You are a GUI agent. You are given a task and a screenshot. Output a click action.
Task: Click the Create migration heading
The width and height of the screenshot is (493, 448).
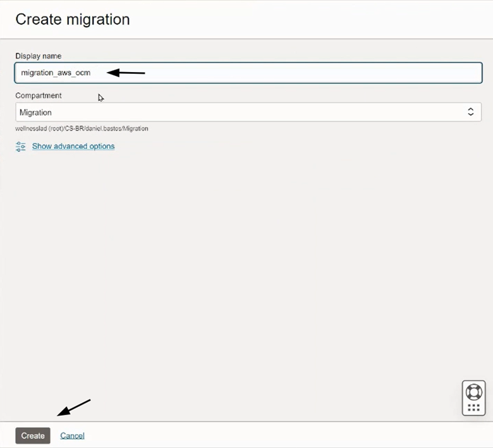pyautogui.click(x=73, y=20)
